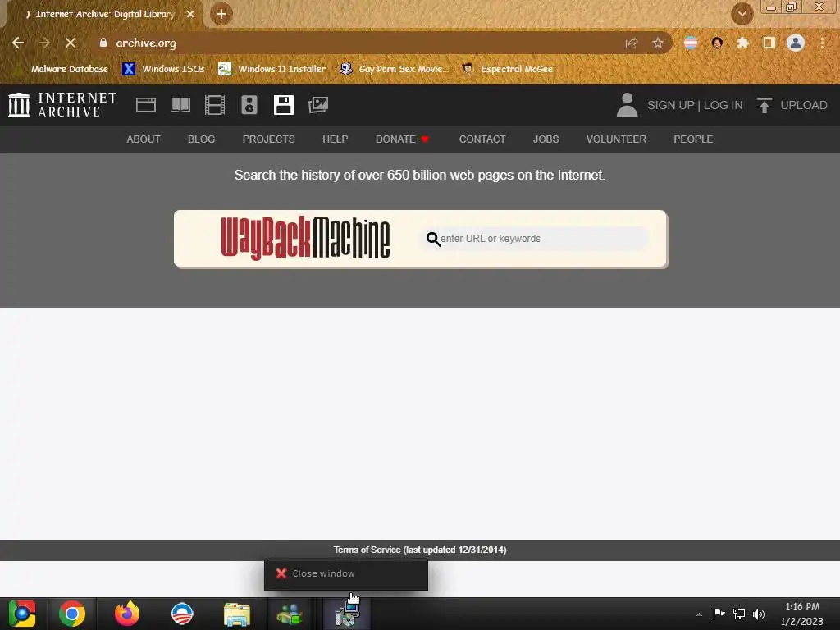The height and width of the screenshot is (630, 840).
Task: Open the blue-red circle taskbar app
Action: click(181, 614)
